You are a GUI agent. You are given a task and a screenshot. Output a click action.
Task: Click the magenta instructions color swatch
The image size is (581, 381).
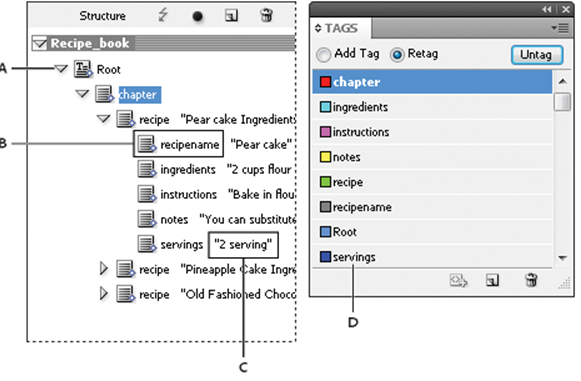(x=325, y=132)
